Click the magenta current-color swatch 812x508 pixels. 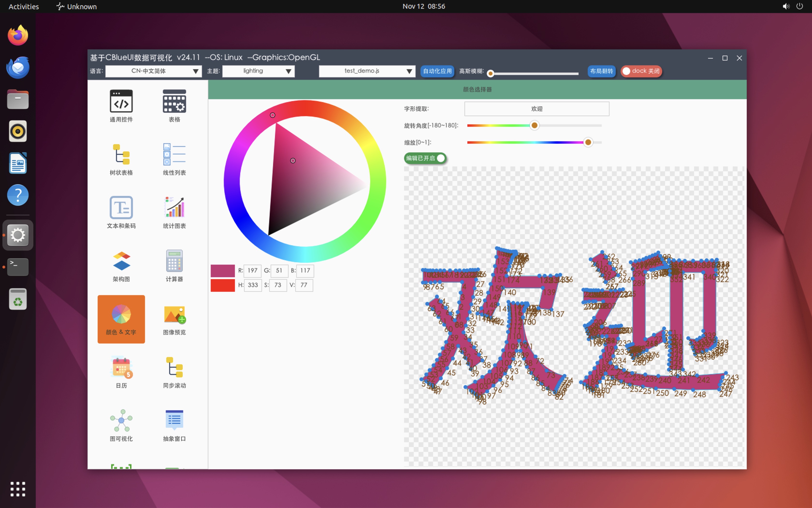[x=223, y=270]
